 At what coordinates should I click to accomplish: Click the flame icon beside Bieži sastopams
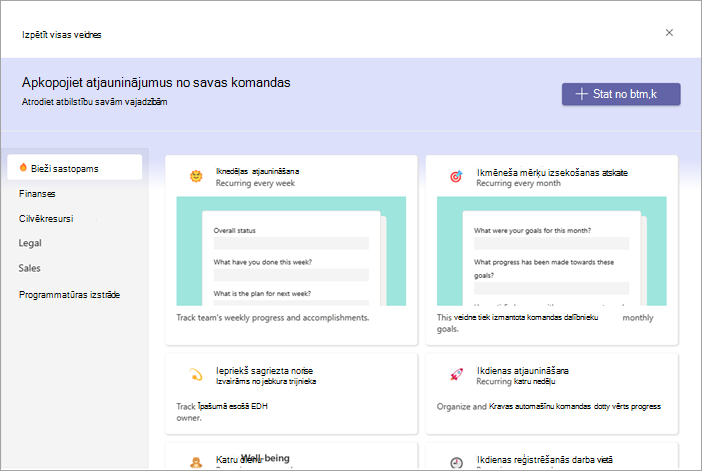click(23, 167)
